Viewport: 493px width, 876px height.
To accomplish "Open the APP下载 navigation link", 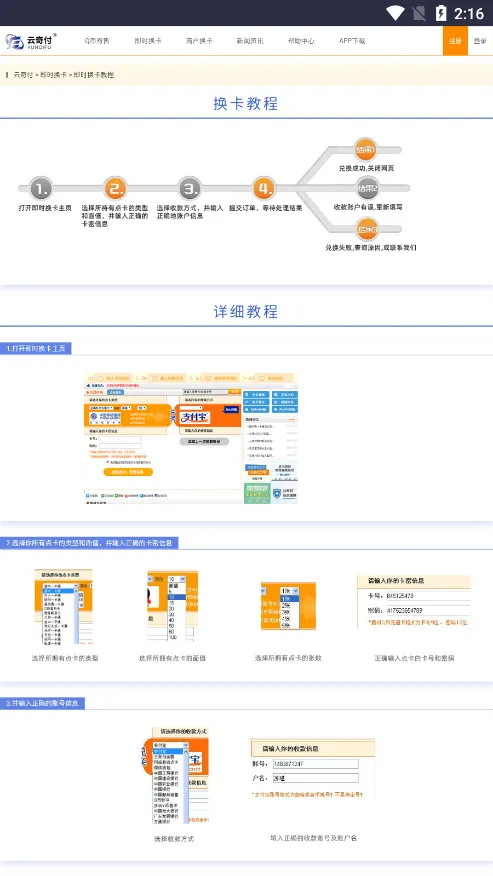I will pyautogui.click(x=352, y=41).
